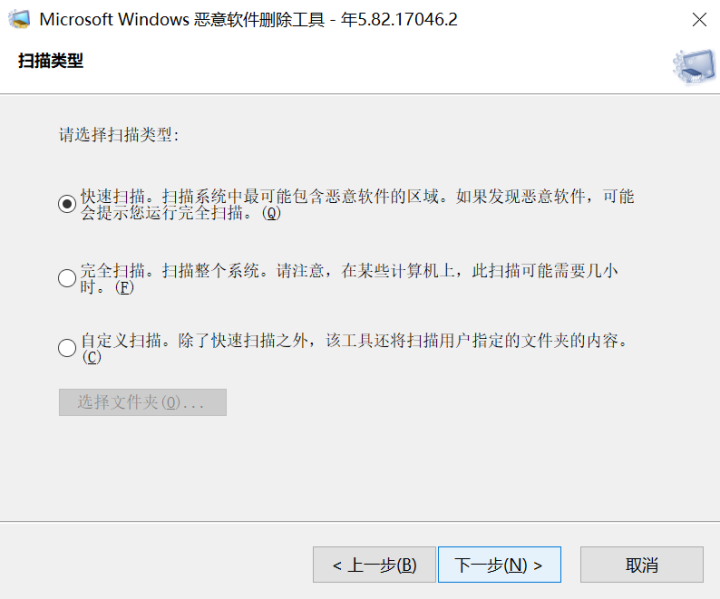This screenshot has width=720, height=599.
Task: Cancel the wizard with 取消 button
Action: (x=642, y=565)
